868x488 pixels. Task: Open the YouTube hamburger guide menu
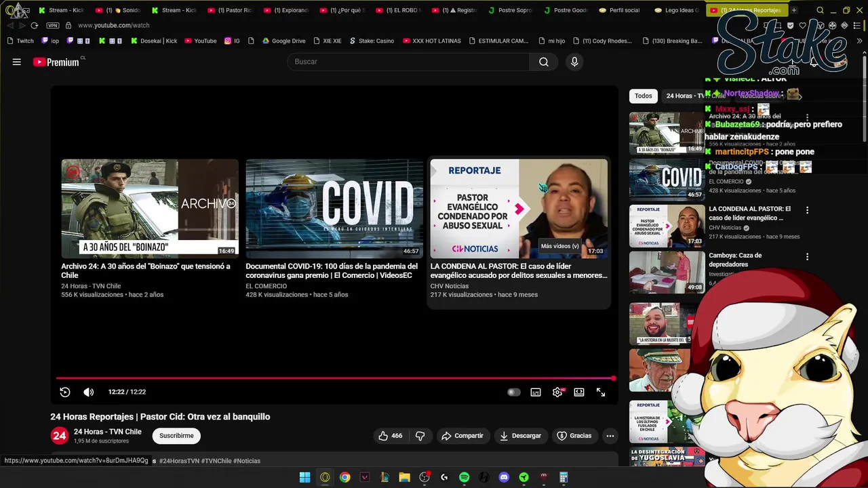(16, 62)
